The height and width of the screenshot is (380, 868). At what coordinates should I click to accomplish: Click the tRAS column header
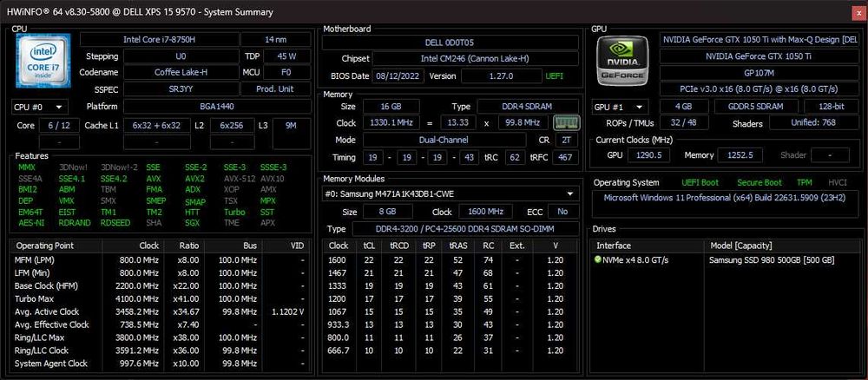[x=457, y=246]
